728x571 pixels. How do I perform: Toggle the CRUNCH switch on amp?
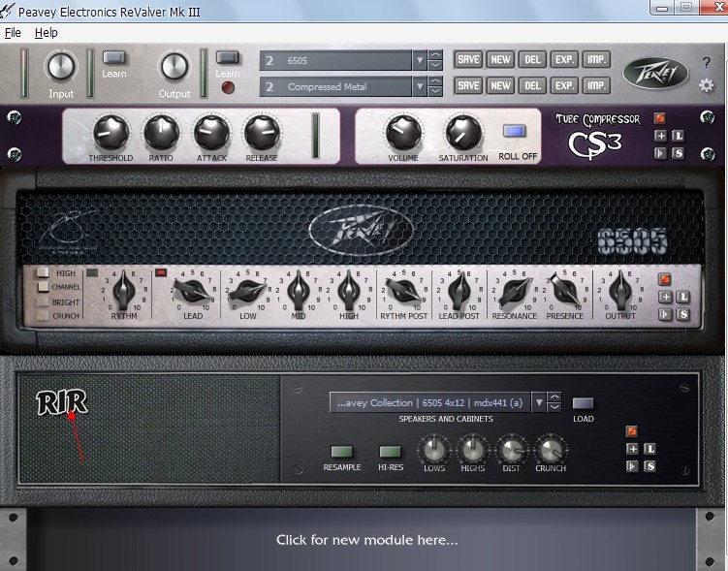pos(43,315)
